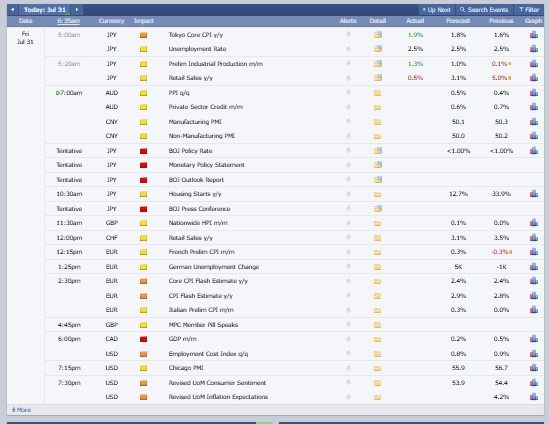
Task: Click revised previous value 5.0% for Retail Sales
Action: click(500, 78)
